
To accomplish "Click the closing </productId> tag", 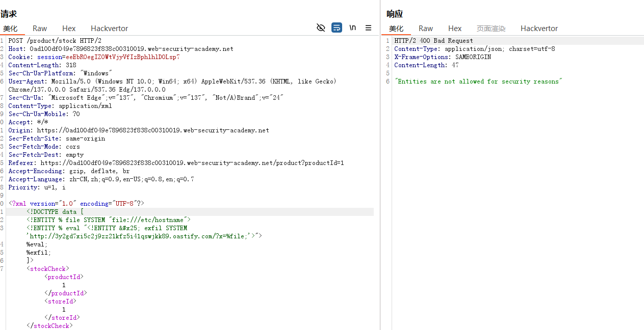I will (66, 293).
